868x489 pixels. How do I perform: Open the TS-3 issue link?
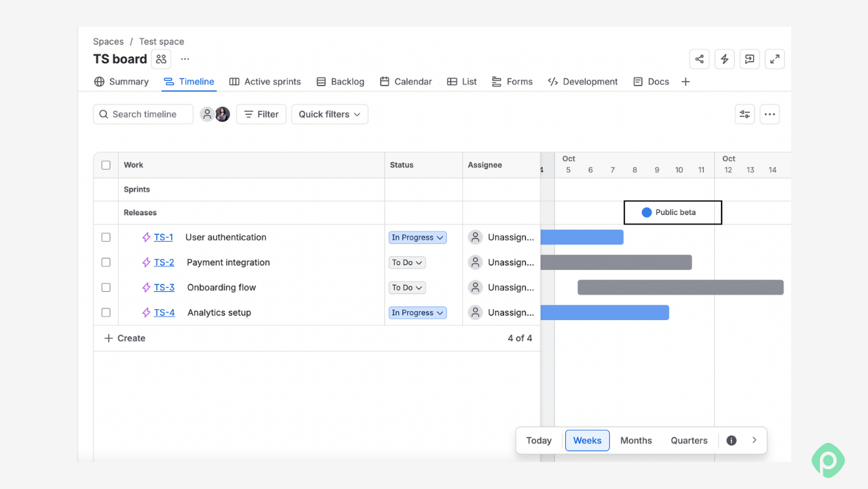click(164, 287)
